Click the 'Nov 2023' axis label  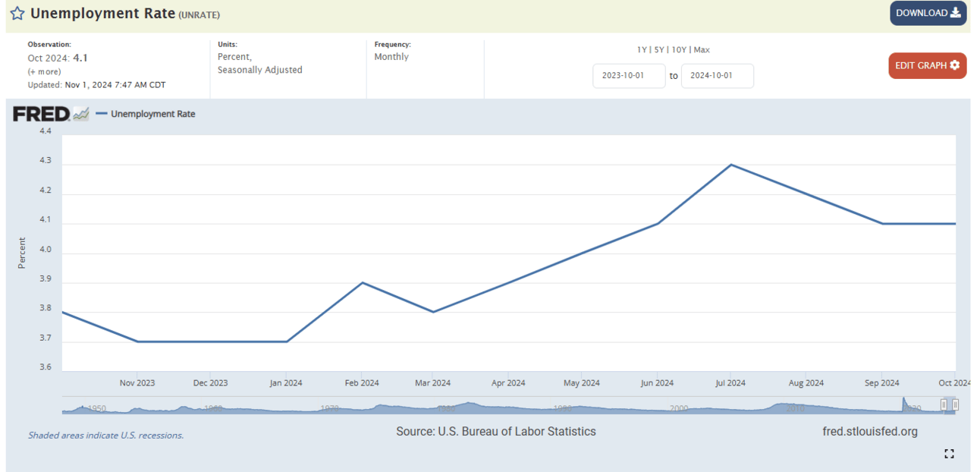pyautogui.click(x=137, y=383)
